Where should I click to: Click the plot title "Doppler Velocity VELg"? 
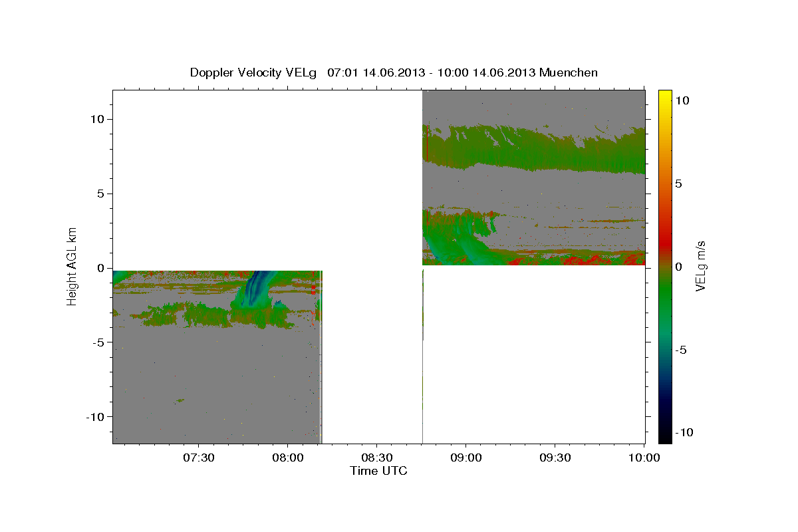[253, 72]
